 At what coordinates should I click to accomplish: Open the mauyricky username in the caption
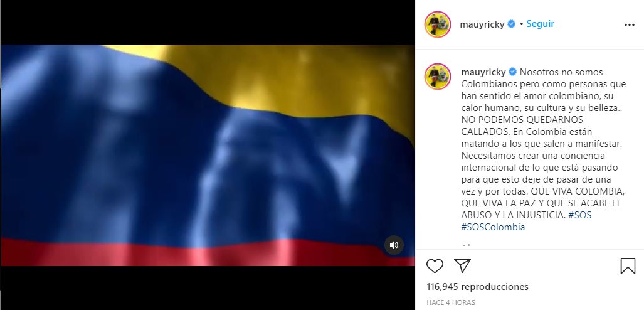coord(483,72)
